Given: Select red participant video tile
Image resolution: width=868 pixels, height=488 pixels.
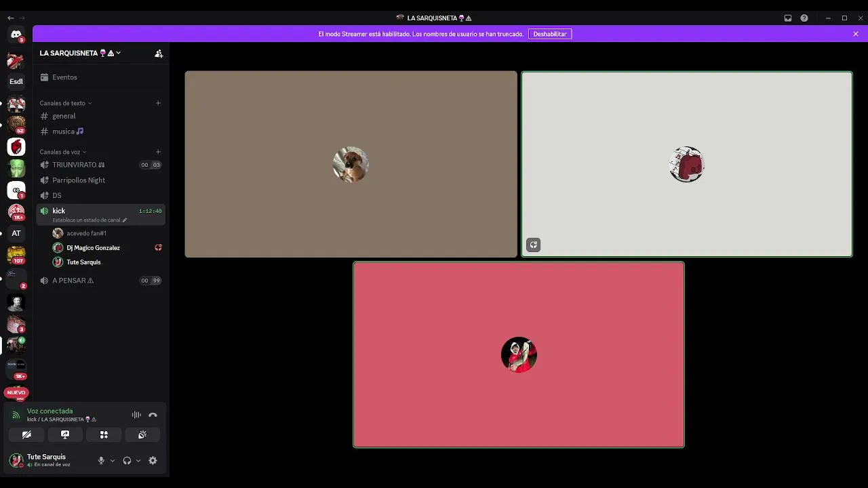Looking at the screenshot, I should 519,354.
